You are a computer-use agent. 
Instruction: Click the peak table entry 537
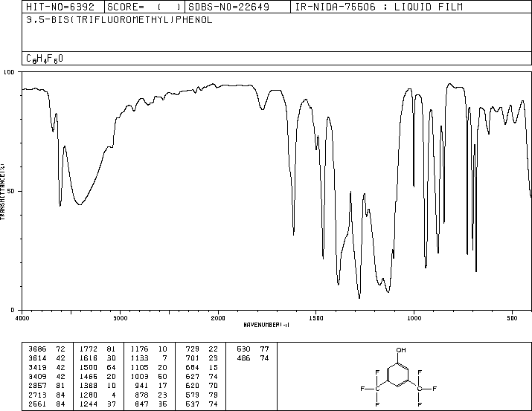[x=193, y=404]
